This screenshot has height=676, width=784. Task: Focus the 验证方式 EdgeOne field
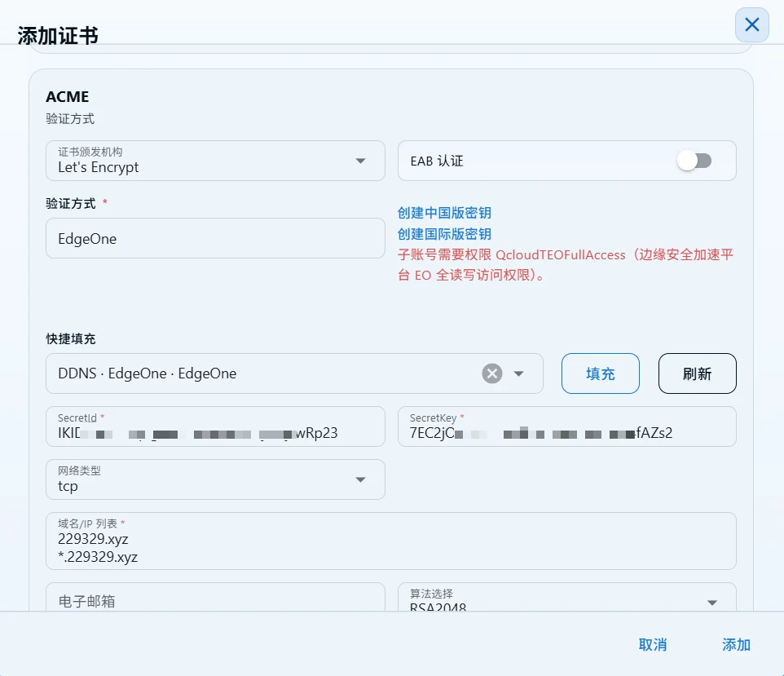click(x=215, y=238)
